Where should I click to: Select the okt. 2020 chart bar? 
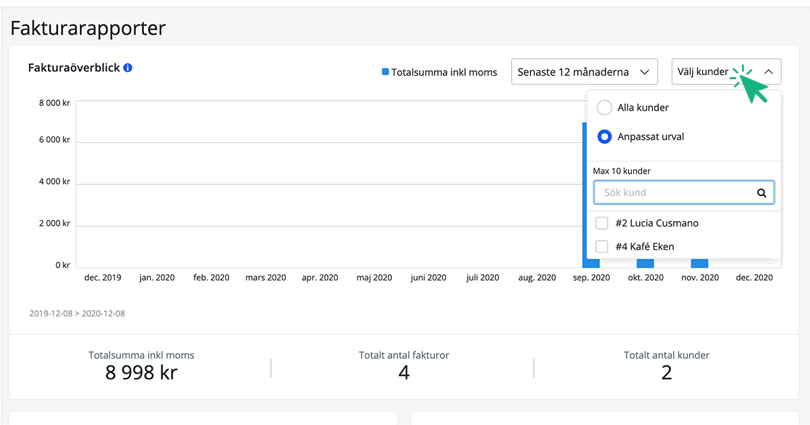(x=645, y=262)
